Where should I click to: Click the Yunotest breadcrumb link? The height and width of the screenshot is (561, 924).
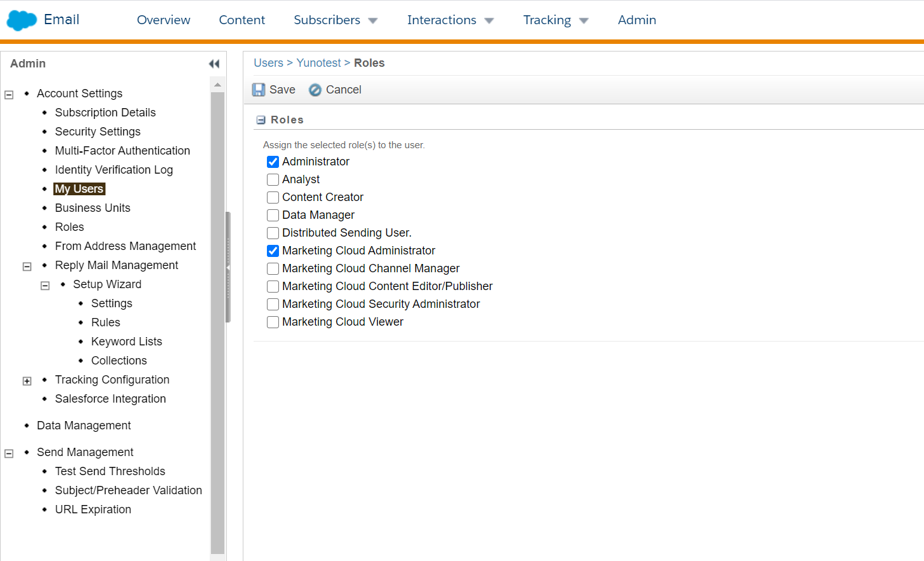point(318,62)
